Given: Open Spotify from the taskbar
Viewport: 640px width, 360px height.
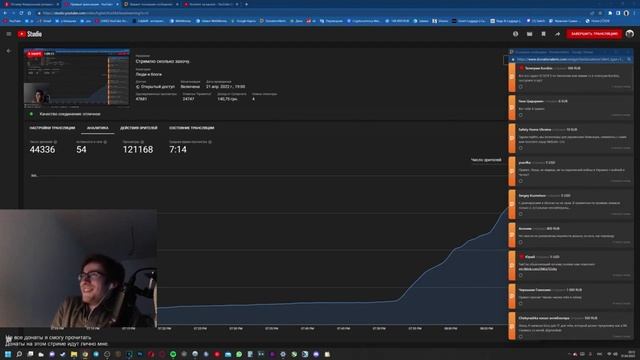Looking at the screenshot, I should (173, 354).
